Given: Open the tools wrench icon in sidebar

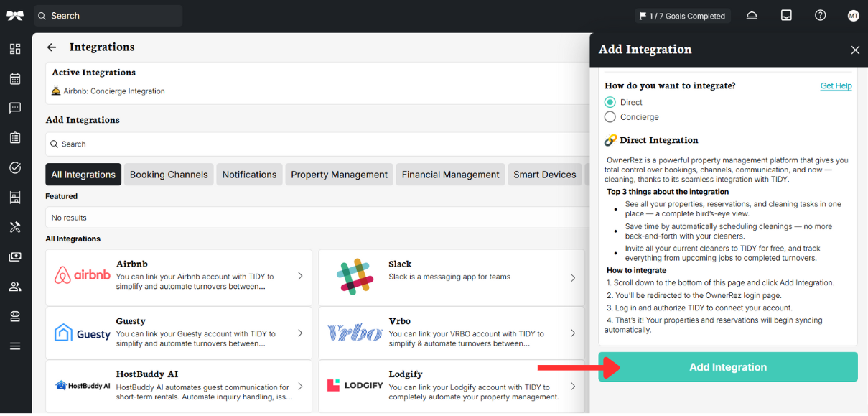Looking at the screenshot, I should click(x=15, y=227).
